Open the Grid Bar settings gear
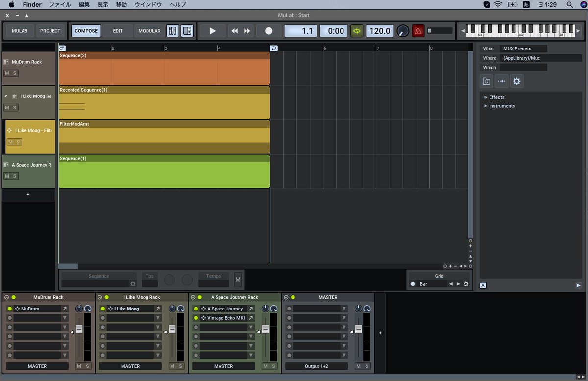The image size is (588, 381). (466, 284)
